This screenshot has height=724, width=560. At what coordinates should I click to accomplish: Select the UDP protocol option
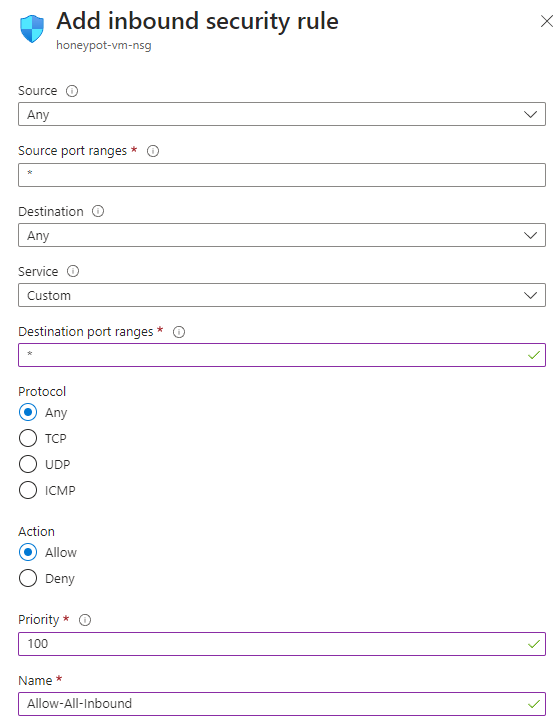tap(28, 464)
